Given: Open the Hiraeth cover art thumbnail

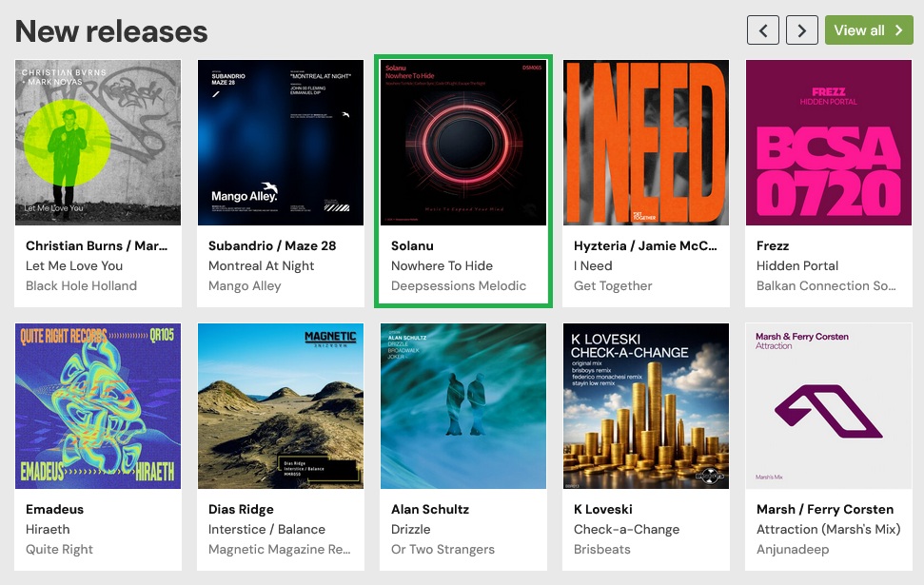Looking at the screenshot, I should [x=98, y=406].
